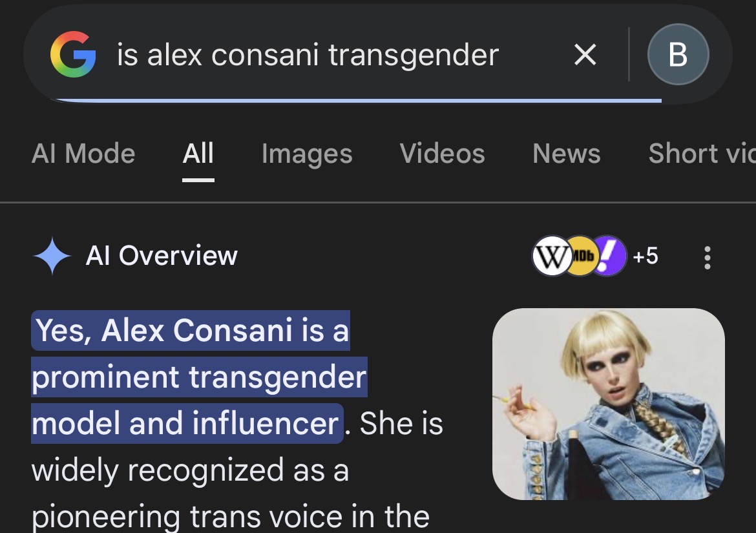Screen dimensions: 756x533
Task: Click the Google logo icon
Action: coord(73,55)
